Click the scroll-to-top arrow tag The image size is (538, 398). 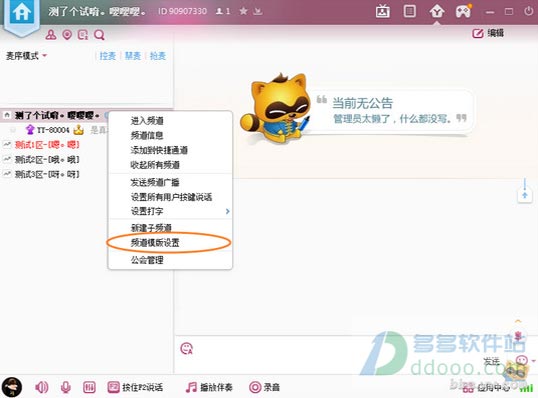point(525,195)
